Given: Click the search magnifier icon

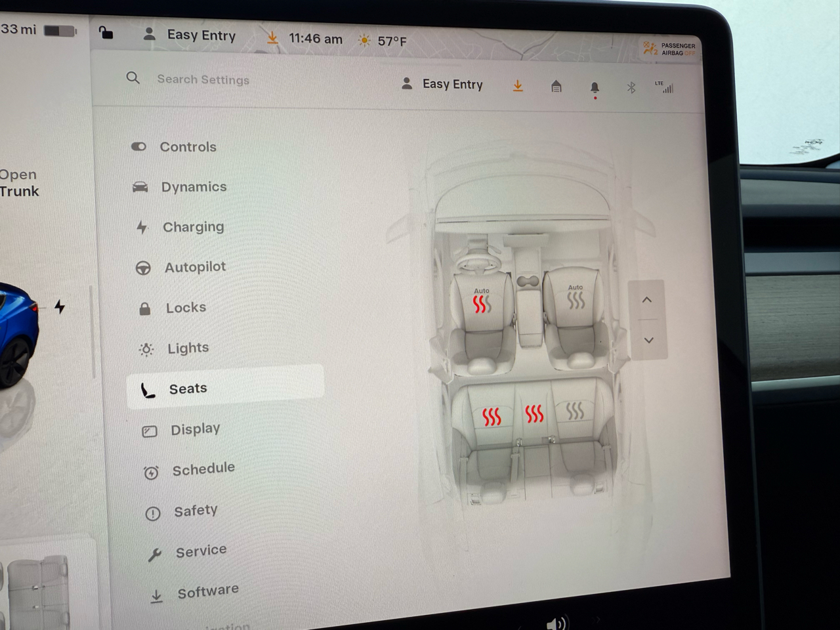Looking at the screenshot, I should coord(133,78).
